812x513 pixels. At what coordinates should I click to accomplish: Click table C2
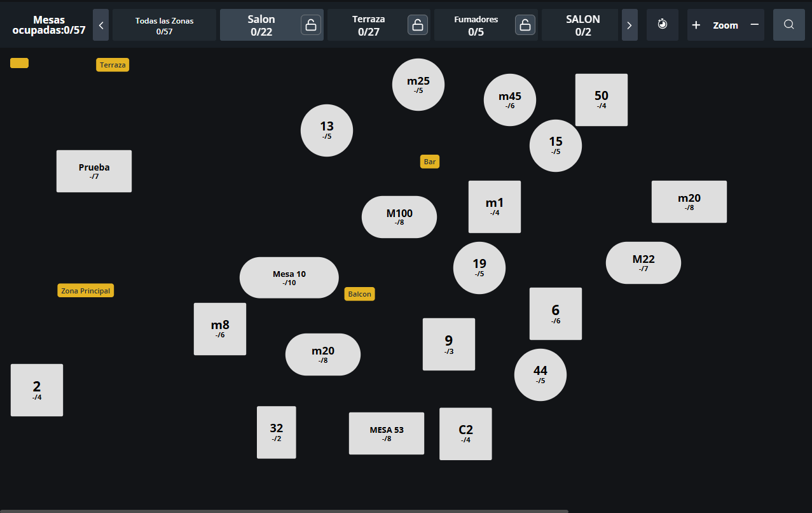[465, 434]
